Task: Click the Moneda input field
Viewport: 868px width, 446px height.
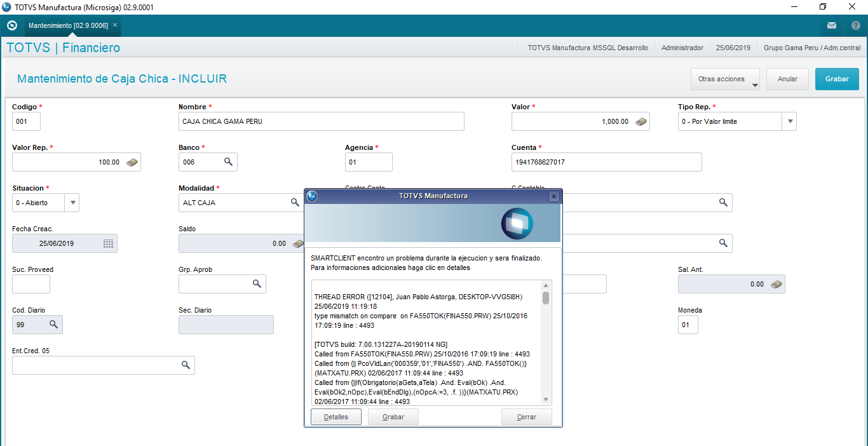Action: [x=688, y=325]
